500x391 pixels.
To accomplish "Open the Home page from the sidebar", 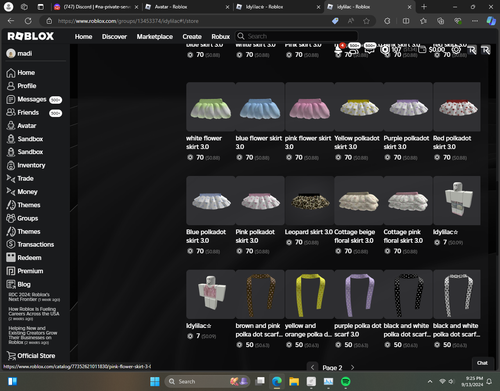I will pos(21,73).
